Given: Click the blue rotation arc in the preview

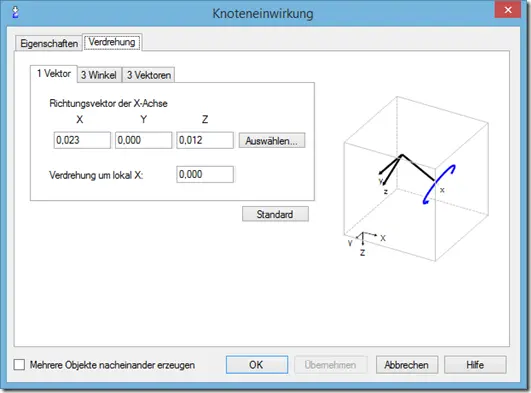Looking at the screenshot, I should (x=439, y=185).
